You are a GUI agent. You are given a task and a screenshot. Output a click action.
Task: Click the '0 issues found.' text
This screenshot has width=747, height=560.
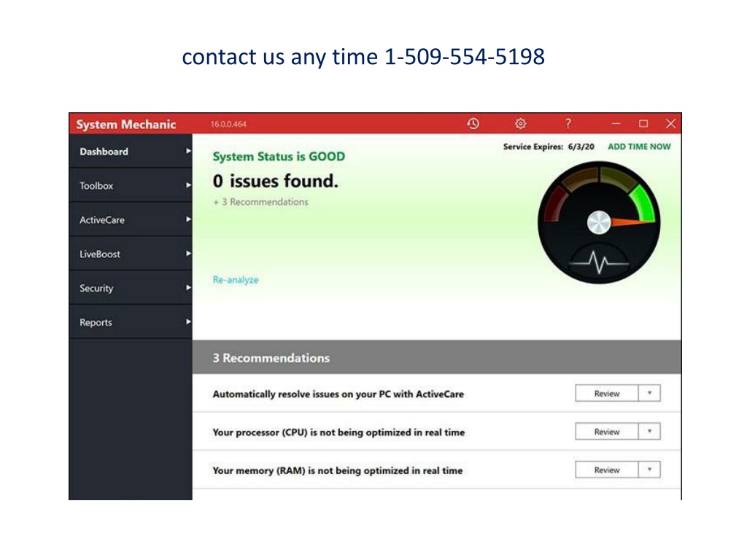(x=275, y=181)
